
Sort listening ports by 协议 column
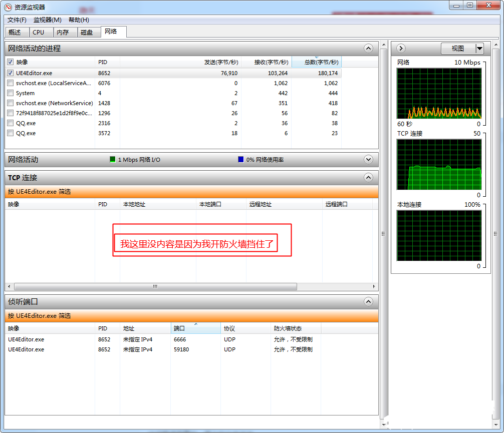pyautogui.click(x=245, y=328)
